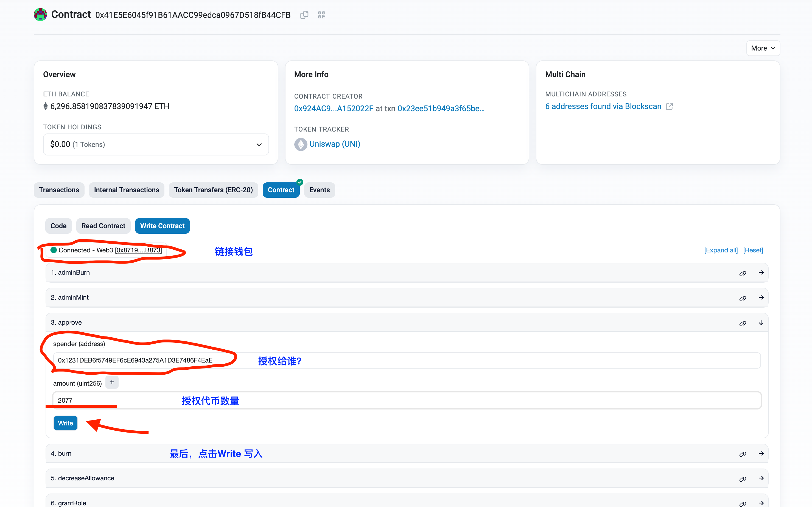Image resolution: width=812 pixels, height=507 pixels.
Task: Click the Uniswap token logo icon
Action: [301, 144]
